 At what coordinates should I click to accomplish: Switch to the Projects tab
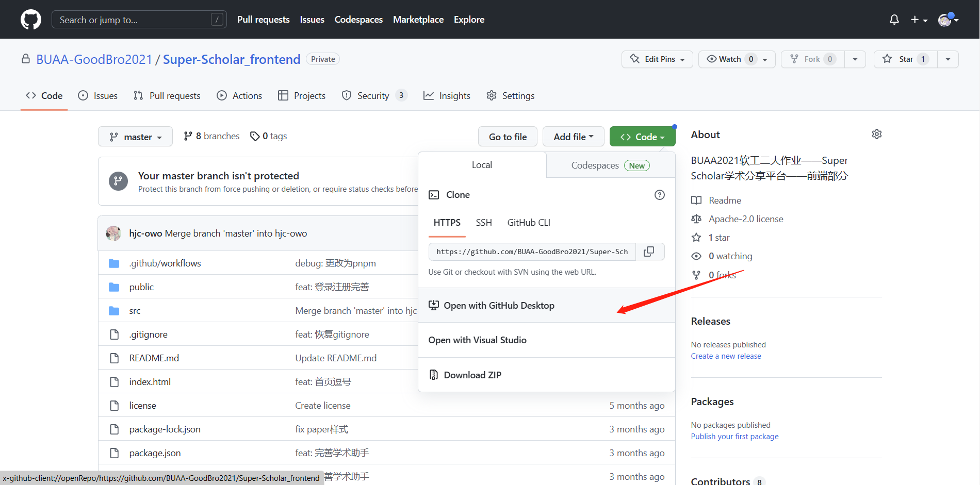302,96
